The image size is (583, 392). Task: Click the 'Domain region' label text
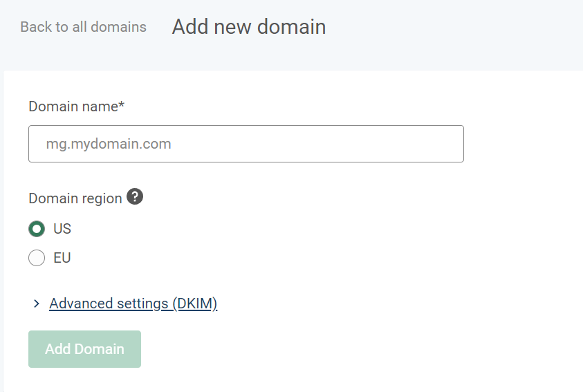point(75,198)
